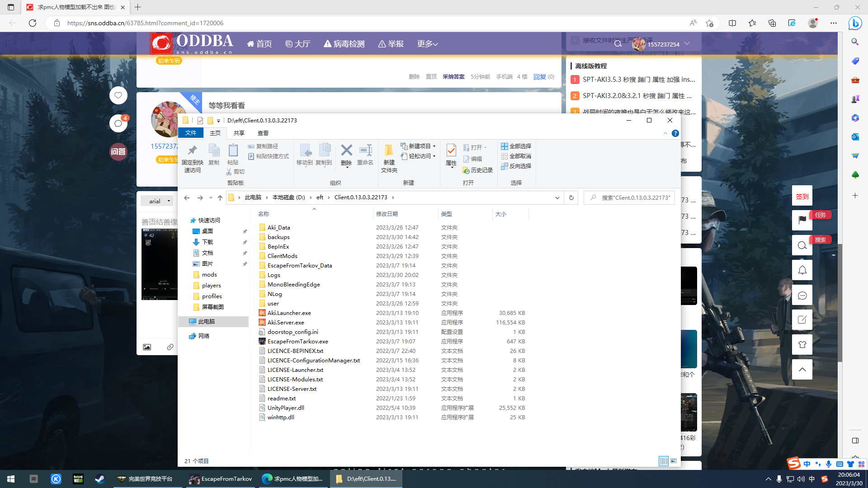The image size is (868, 488).
Task: Open the New Item (新建项目) dropdown
Action: pyautogui.click(x=419, y=146)
